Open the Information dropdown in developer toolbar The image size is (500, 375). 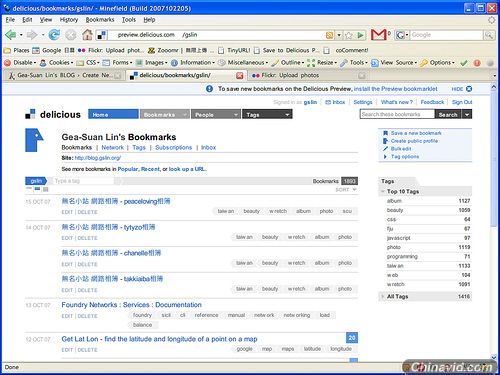tap(193, 63)
